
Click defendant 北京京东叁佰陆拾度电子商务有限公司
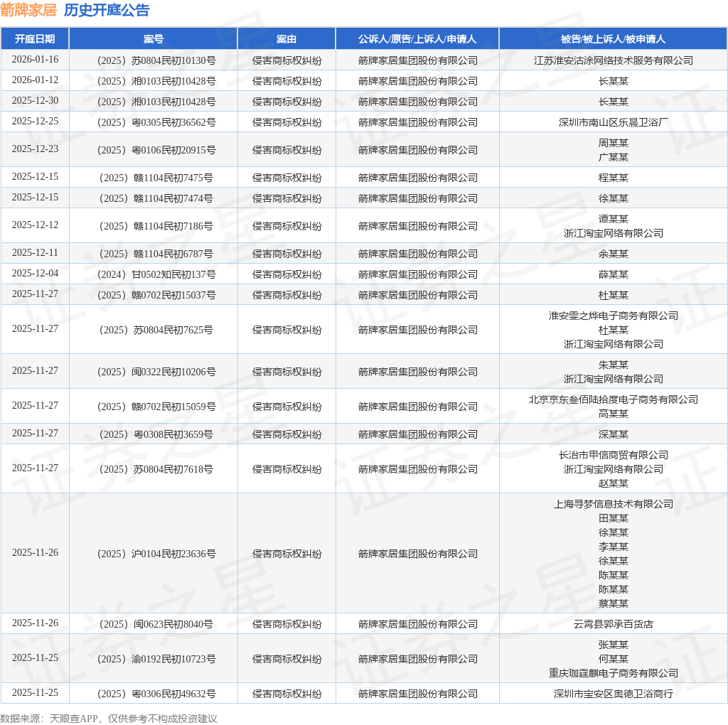pos(614,399)
